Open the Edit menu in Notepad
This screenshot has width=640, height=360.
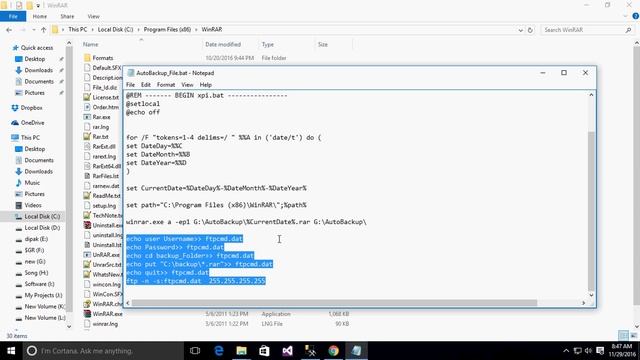(x=146, y=85)
